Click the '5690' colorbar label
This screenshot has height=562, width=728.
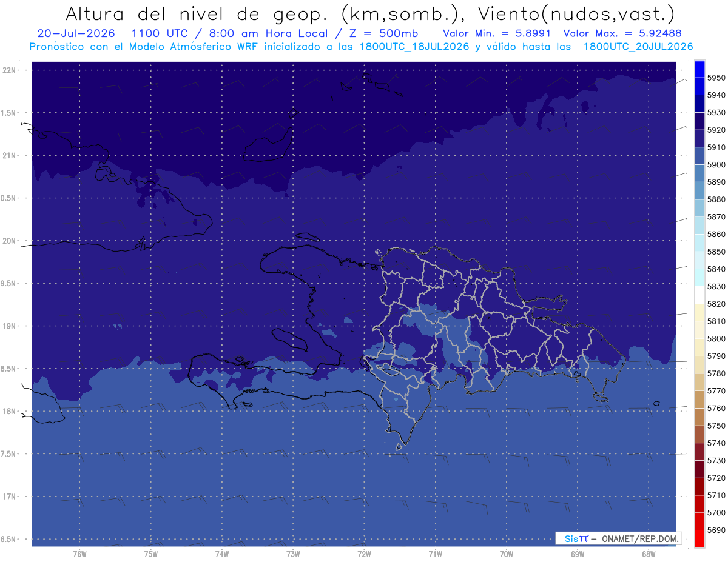[716, 530]
